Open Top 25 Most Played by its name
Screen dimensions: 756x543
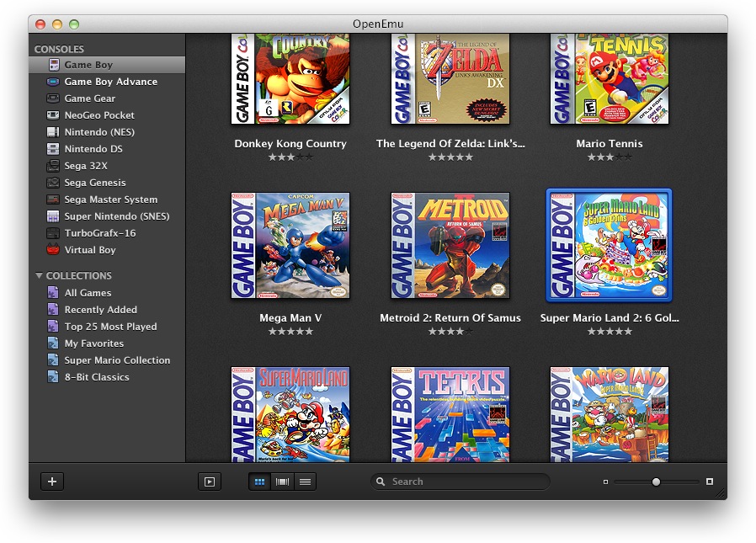(x=110, y=327)
